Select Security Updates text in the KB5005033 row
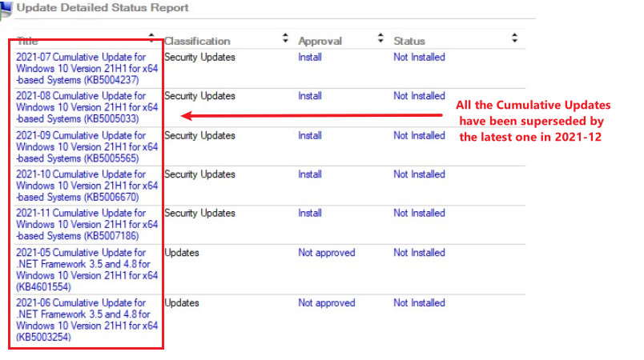Viewport: 644px width, 360px height. pyautogui.click(x=199, y=95)
